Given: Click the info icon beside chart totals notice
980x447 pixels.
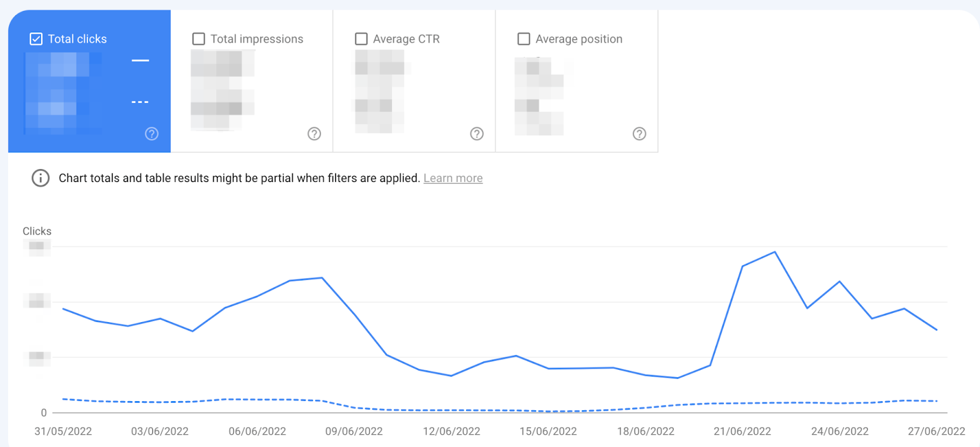Looking at the screenshot, I should tap(40, 178).
